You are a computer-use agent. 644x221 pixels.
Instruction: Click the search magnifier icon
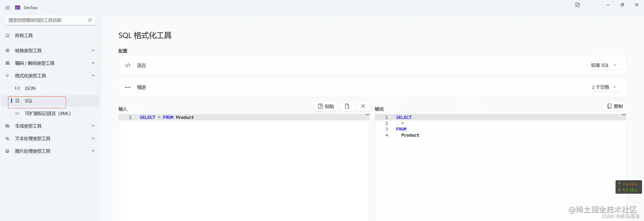[x=89, y=20]
